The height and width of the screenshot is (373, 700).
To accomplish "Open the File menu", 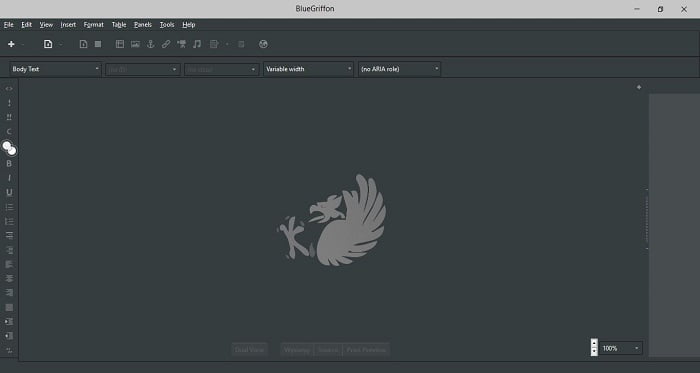I will (x=8, y=25).
